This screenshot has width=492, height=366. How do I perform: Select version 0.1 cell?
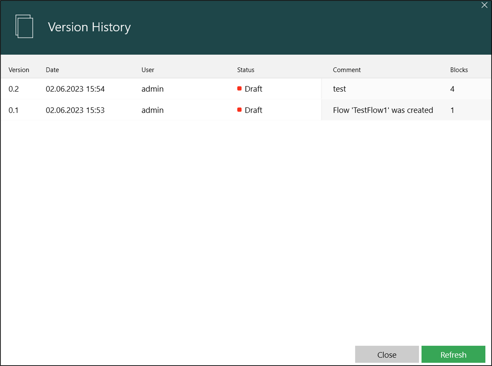[14, 110]
